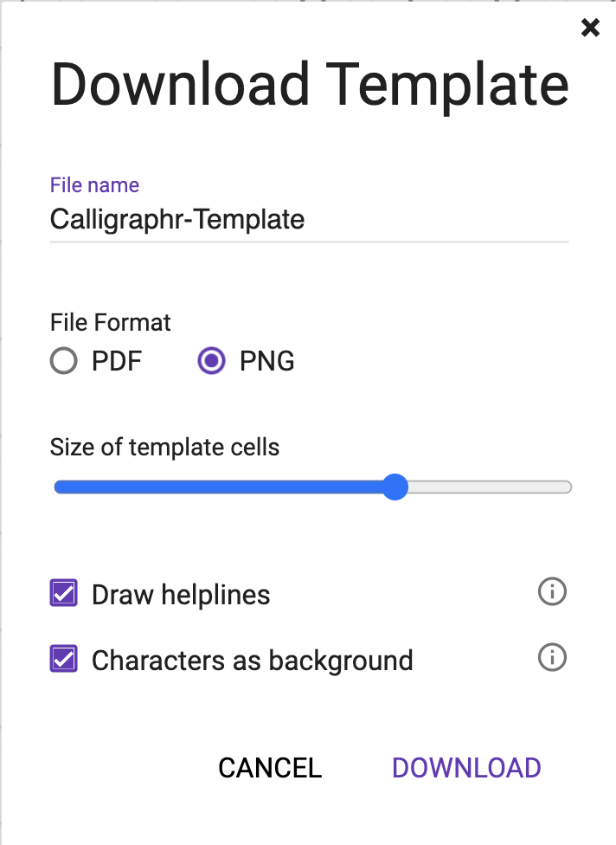
Task: Click the purple "File name" field label
Action: (x=94, y=184)
